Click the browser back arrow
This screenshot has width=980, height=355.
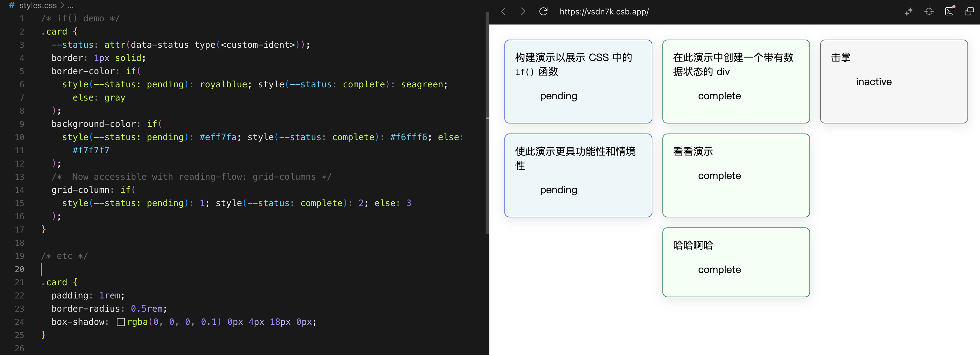(x=503, y=11)
